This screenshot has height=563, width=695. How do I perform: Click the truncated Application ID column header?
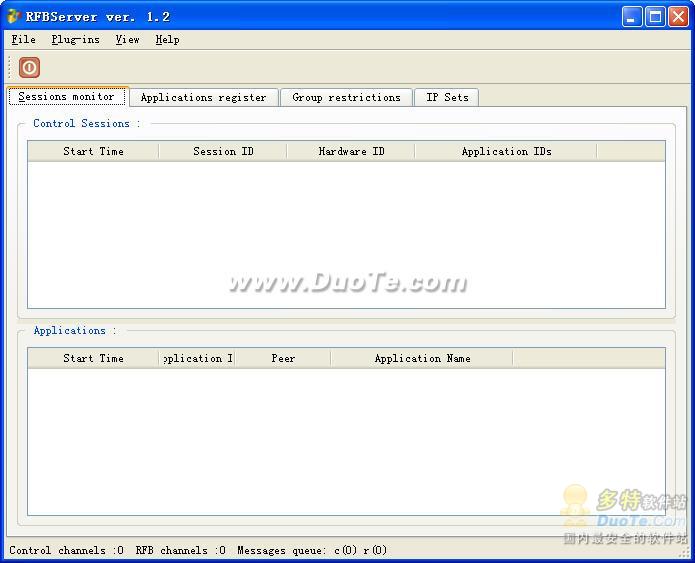click(x=197, y=358)
